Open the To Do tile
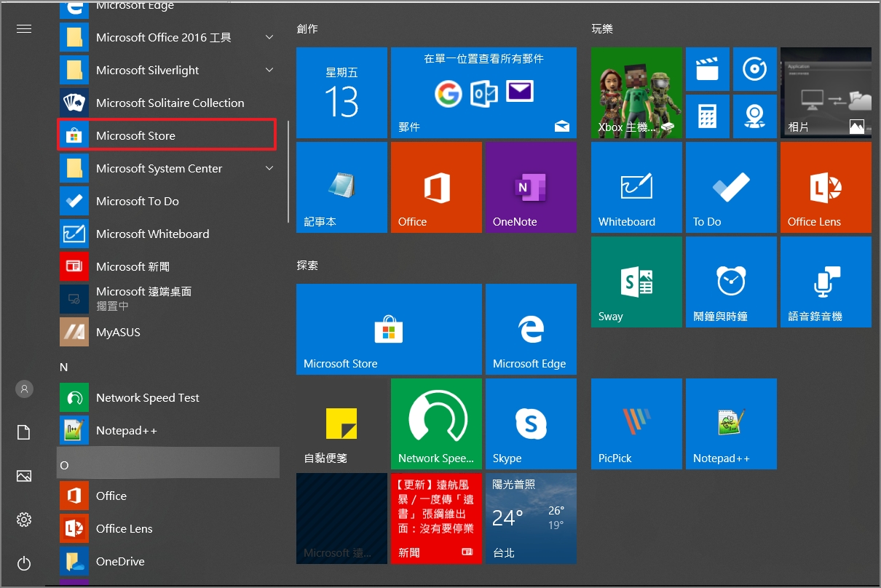Screen dimensions: 881x588 click(731, 187)
